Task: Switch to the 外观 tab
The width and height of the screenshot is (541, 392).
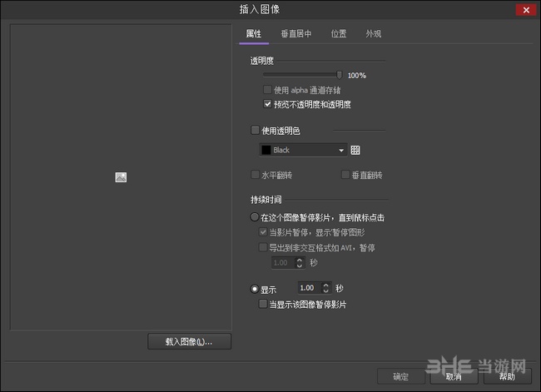Action: tap(374, 34)
